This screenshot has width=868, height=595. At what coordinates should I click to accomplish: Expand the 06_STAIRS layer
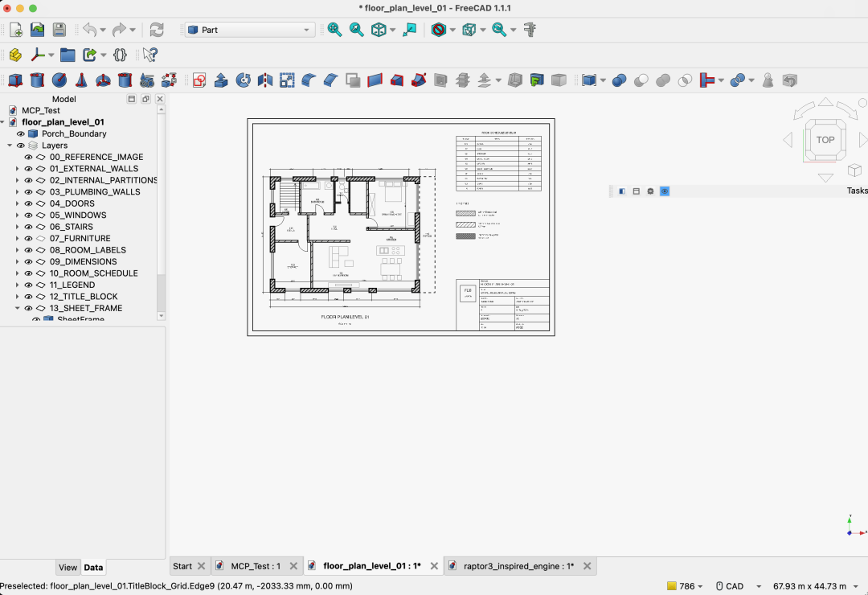point(17,227)
